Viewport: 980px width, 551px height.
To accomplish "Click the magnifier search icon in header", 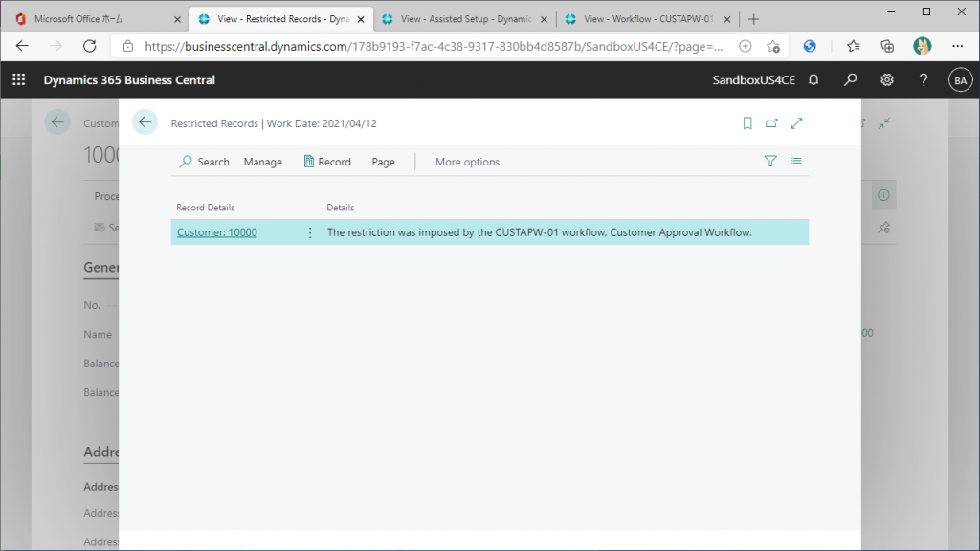I will tap(850, 80).
